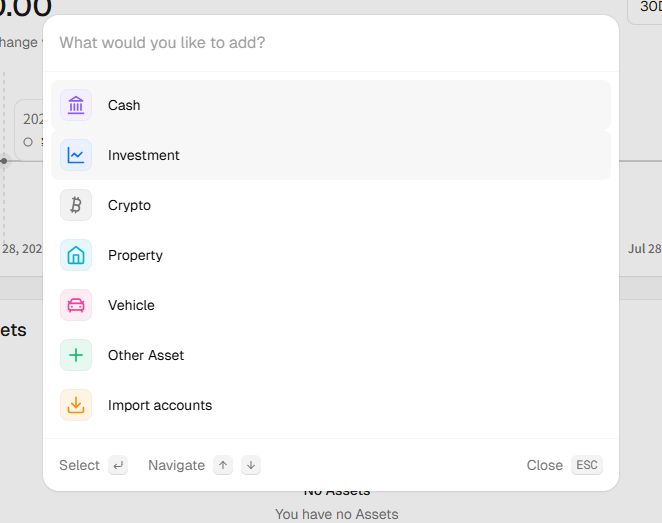This screenshot has width=662, height=523.
Task: Choose the Investment option
Action: pos(331,155)
